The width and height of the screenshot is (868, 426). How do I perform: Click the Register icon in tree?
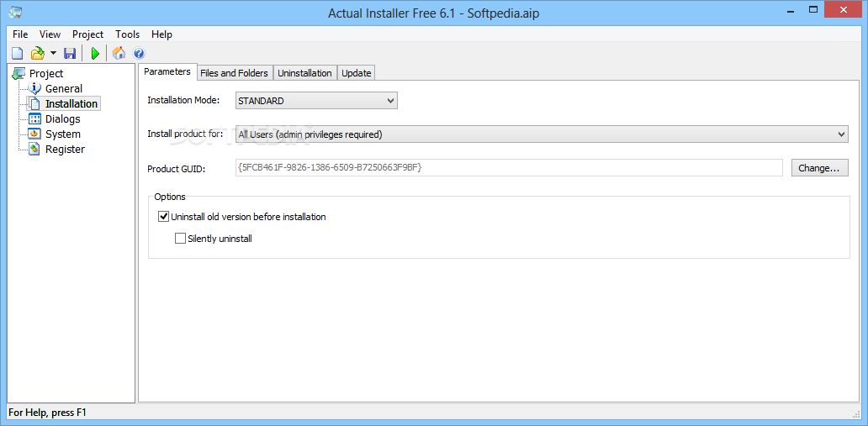click(34, 149)
